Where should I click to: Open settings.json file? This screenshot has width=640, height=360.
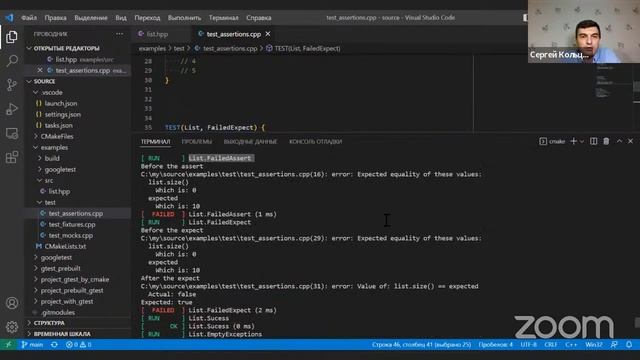[62, 114]
